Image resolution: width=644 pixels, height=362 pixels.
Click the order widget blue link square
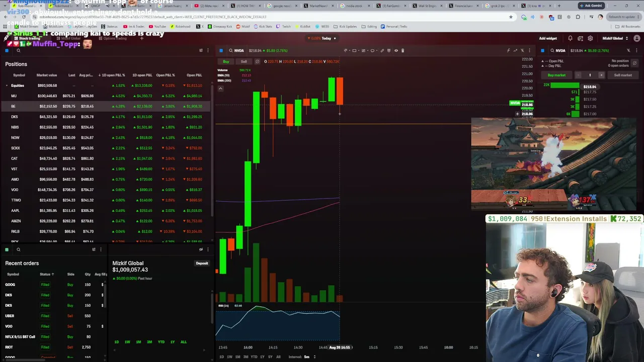click(x=542, y=50)
